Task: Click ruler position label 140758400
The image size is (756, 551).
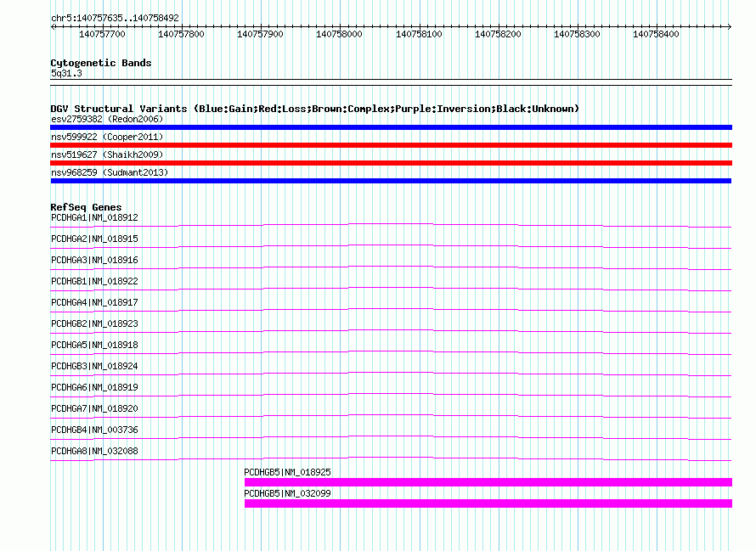Action: [x=656, y=34]
